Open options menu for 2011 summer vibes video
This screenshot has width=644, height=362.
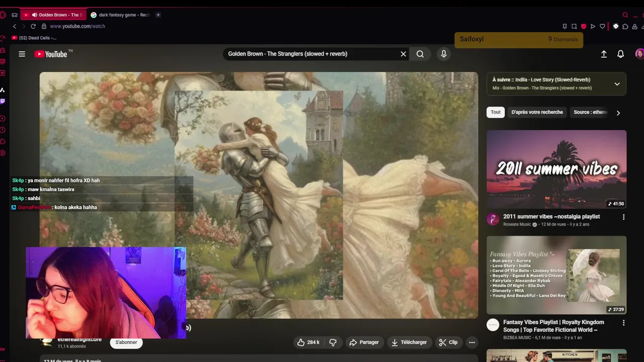(x=623, y=217)
